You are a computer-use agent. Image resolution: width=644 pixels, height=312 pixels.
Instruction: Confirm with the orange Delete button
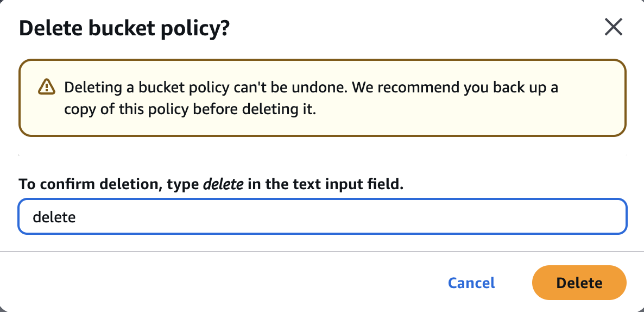pyautogui.click(x=579, y=283)
